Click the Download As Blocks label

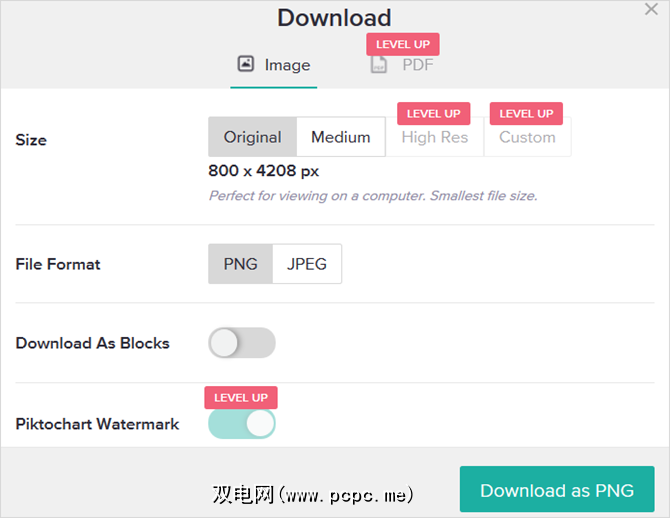(x=93, y=343)
